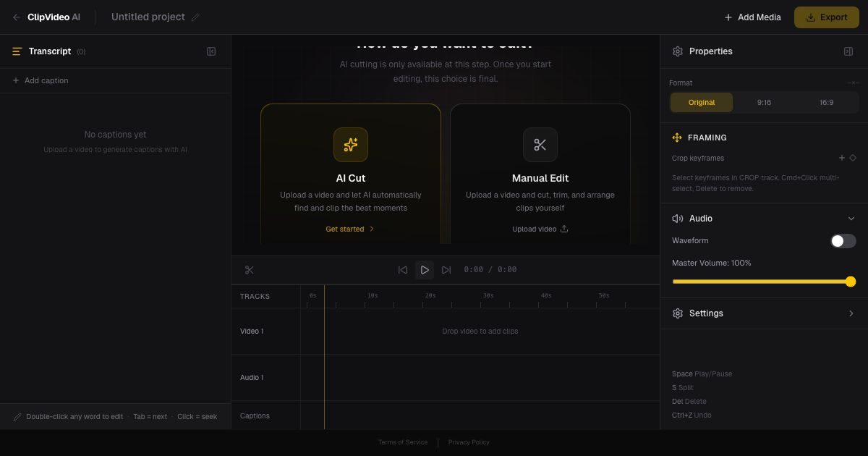Go back using the arrow icon
This screenshot has width=868, height=456.
click(x=17, y=17)
